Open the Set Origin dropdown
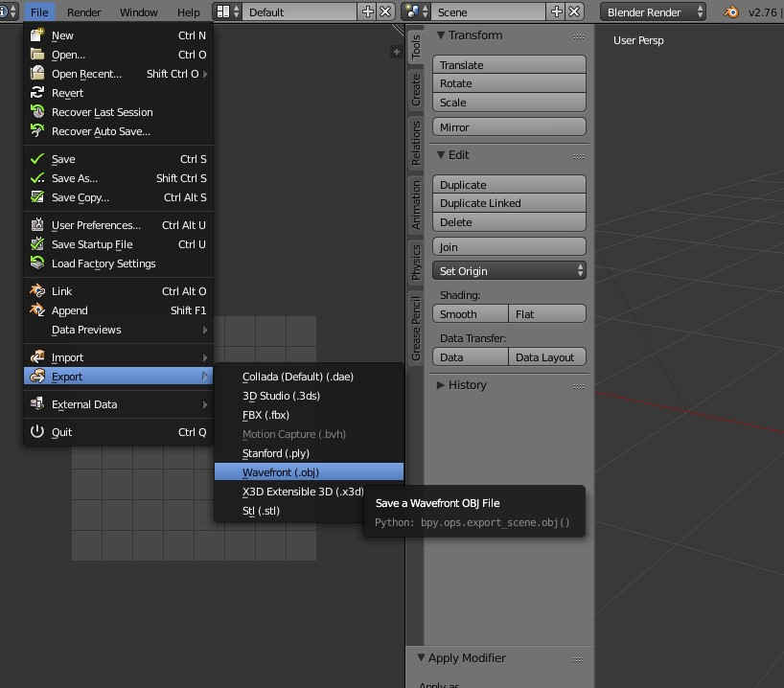The width and height of the screenshot is (784, 688). 509,271
